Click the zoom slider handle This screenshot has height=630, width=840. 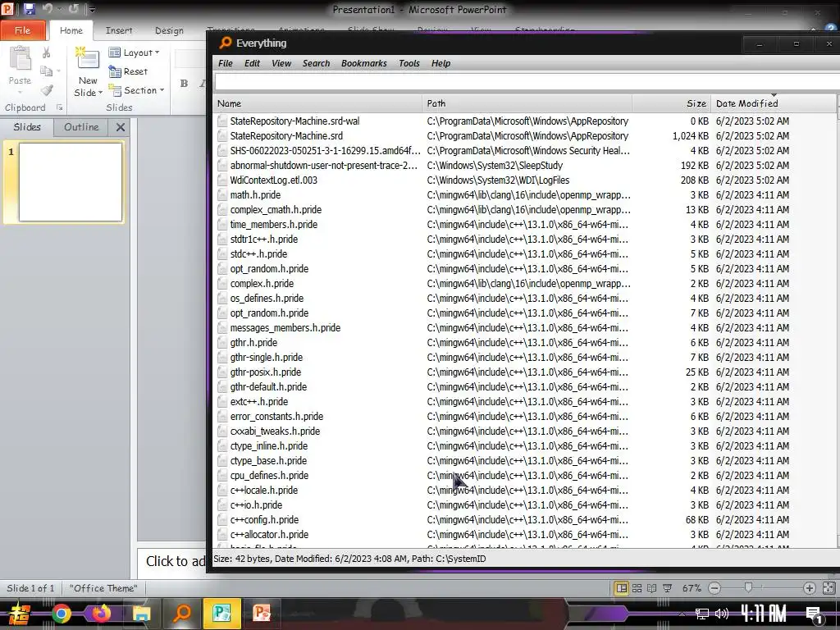(748, 588)
